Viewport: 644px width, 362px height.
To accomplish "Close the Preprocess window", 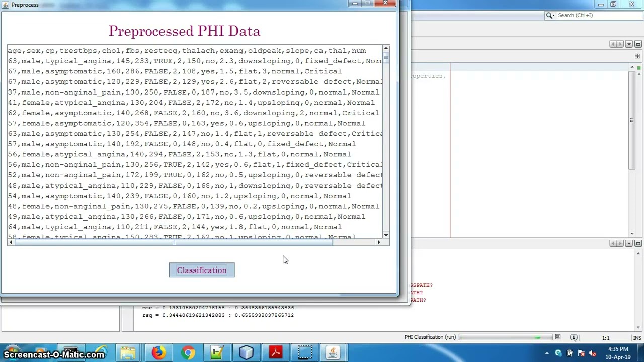I will [x=386, y=4].
